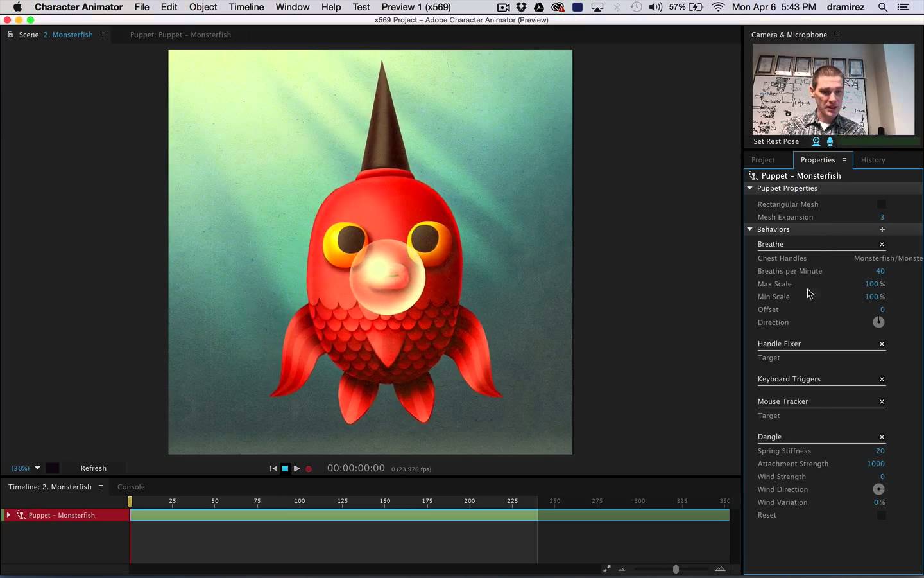The height and width of the screenshot is (578, 924).
Task: Toggle the microphone input icon
Action: click(x=829, y=141)
